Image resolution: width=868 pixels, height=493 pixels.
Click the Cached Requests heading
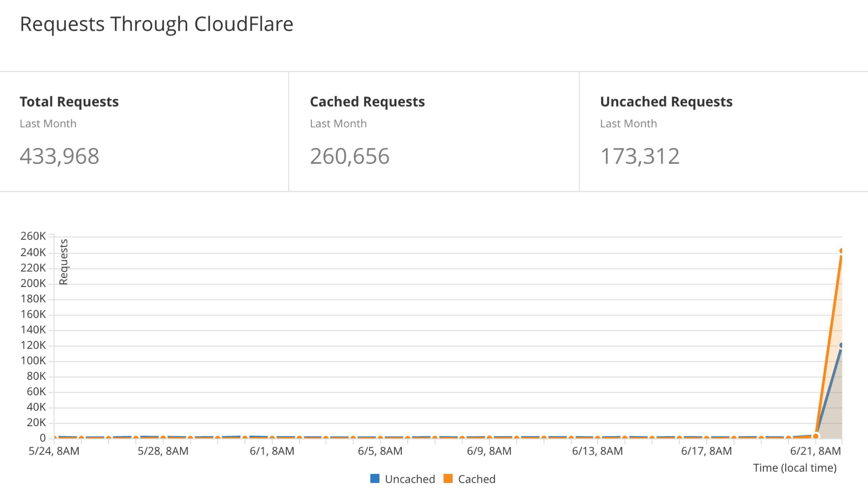(367, 101)
